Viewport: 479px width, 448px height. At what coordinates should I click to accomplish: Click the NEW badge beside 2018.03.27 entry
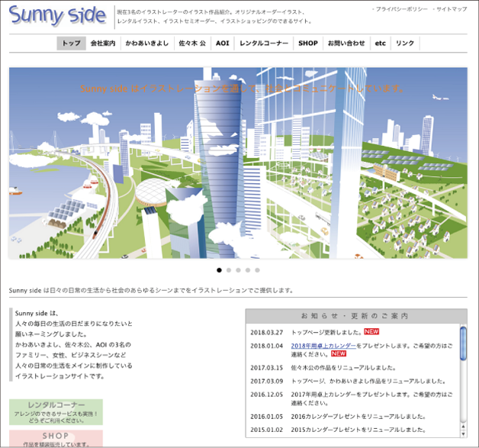coord(371,331)
